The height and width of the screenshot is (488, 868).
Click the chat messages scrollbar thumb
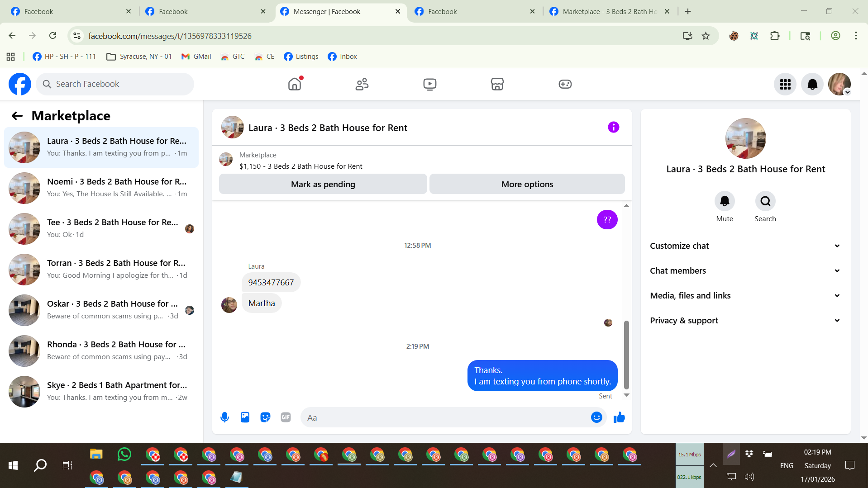(626, 355)
